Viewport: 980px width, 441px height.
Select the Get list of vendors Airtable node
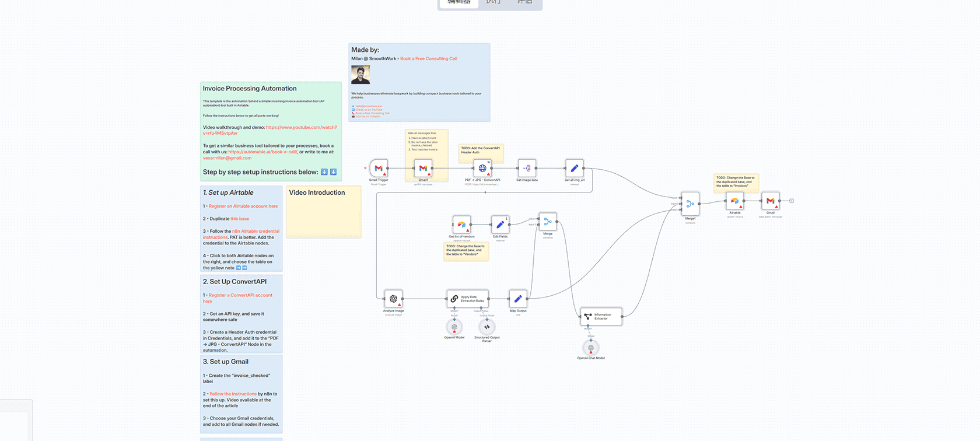(461, 225)
